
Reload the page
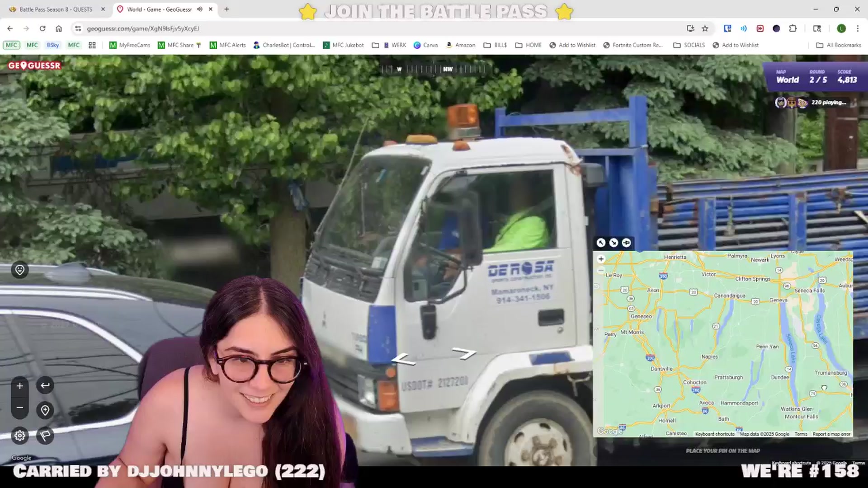click(x=42, y=28)
